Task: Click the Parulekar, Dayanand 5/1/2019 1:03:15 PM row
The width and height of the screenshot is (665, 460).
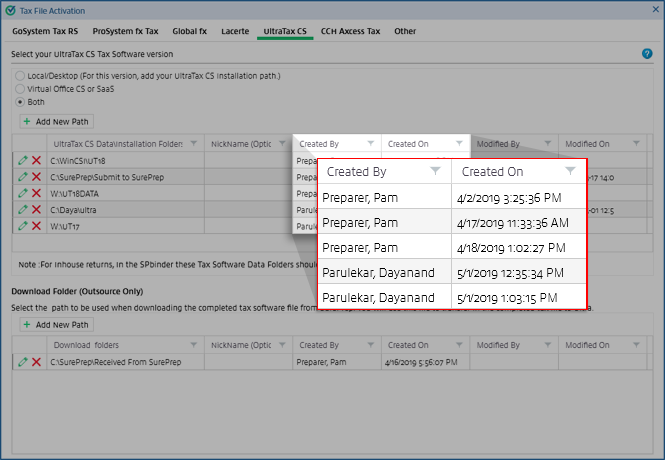Action: [x=452, y=297]
